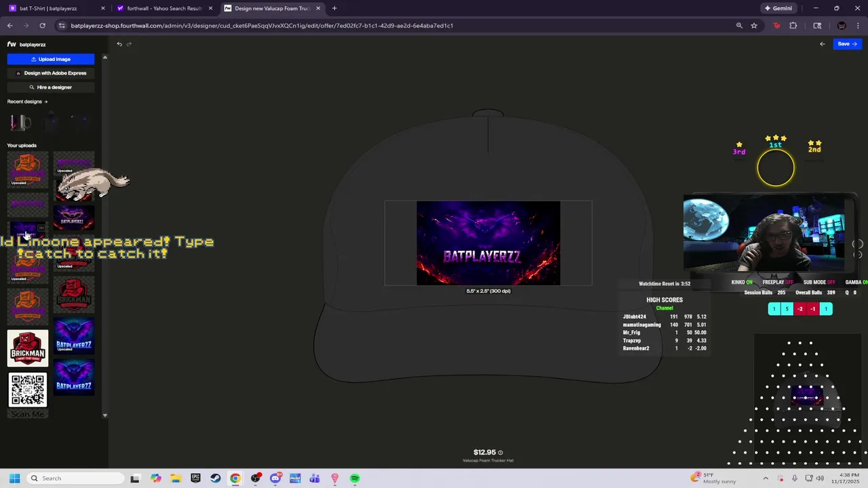Open the Recent designs list
The width and height of the screenshot is (868, 488).
pyautogui.click(x=27, y=102)
